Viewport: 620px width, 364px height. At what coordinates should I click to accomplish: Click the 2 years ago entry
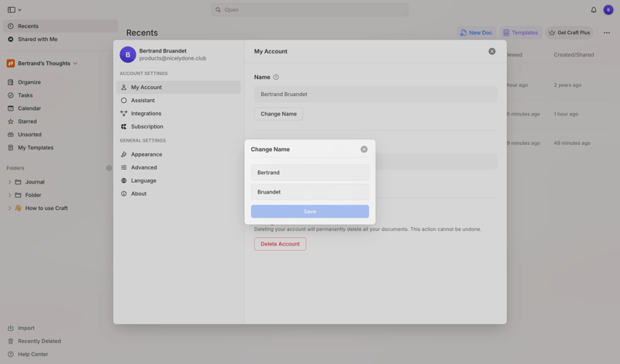(567, 85)
